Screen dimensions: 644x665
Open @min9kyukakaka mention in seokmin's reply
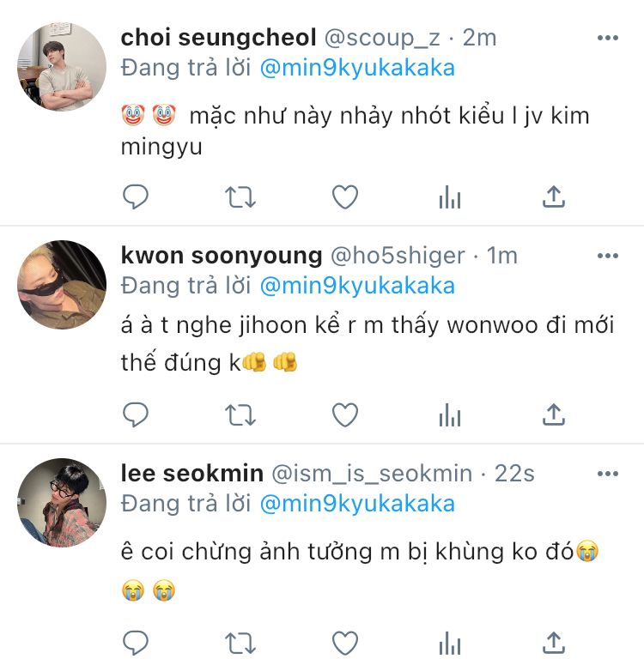coord(357,505)
